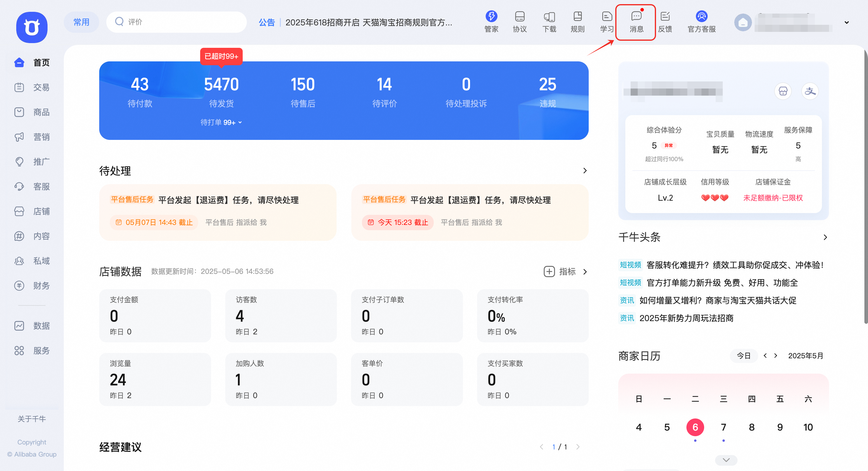Screen dimensions: 868x471
Task: Open the 私域 private domain sidebar section
Action: coord(32,261)
